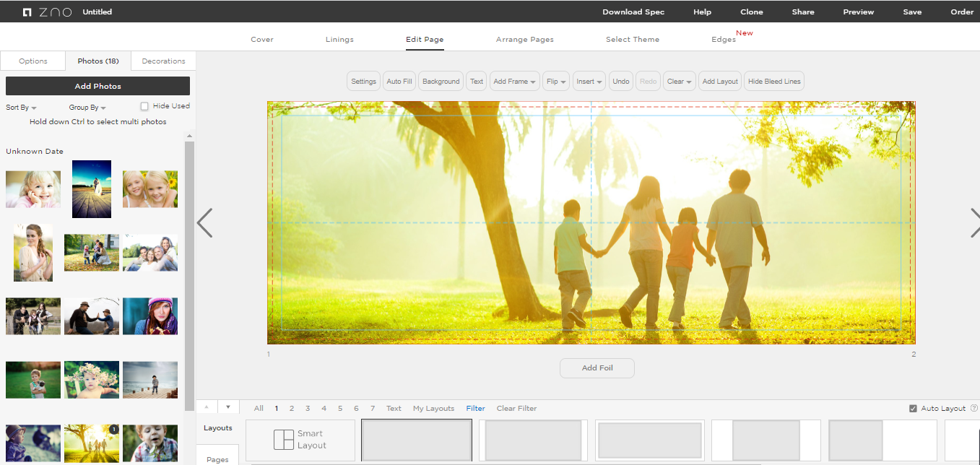Viewport: 980px width, 465px height.
Task: Click the Clear Filter link
Action: (516, 409)
